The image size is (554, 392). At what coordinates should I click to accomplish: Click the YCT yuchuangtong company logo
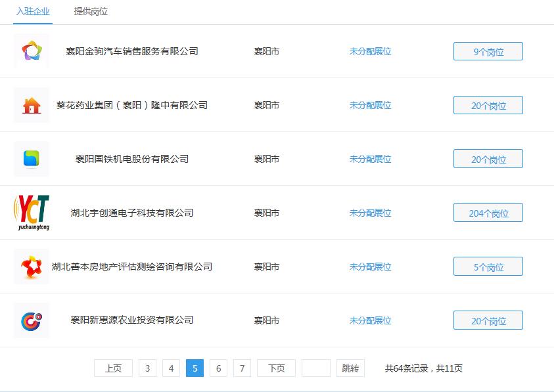(32, 213)
